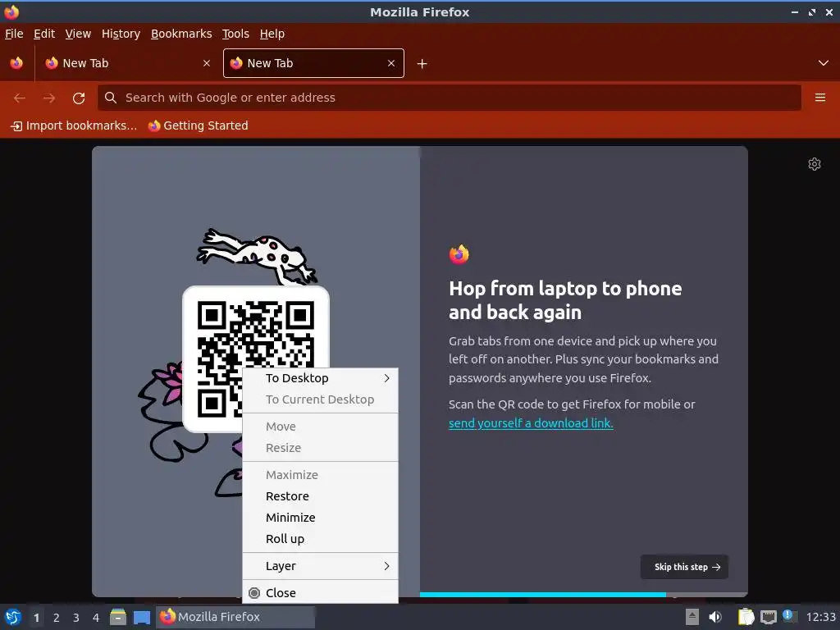Close the active second New Tab

pos(391,63)
